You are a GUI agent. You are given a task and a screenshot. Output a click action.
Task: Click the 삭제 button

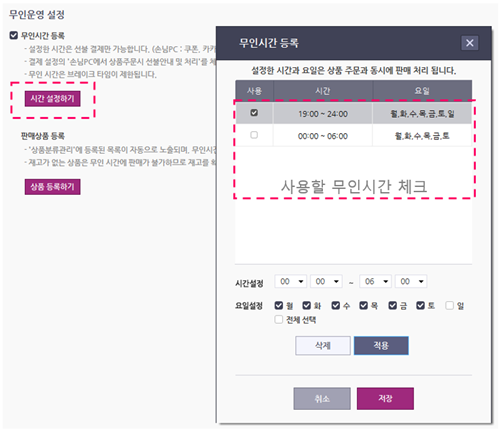pos(323,346)
